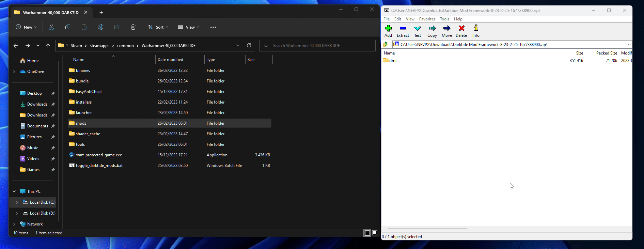Click the red Delete icon in 7-Zip
The width and height of the screenshot is (644, 249).
(x=461, y=31)
